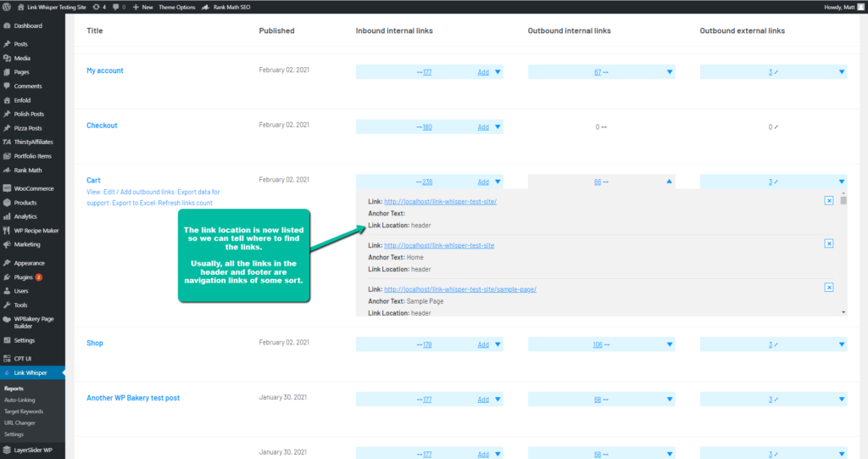
Task: Open Portfolio Items in sidebar
Action: [x=32, y=156]
